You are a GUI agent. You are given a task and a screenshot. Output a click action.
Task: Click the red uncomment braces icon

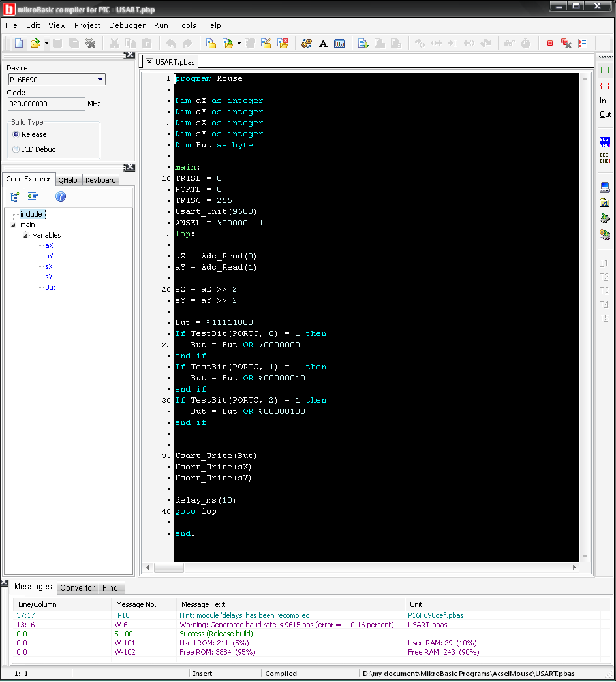[x=605, y=85]
